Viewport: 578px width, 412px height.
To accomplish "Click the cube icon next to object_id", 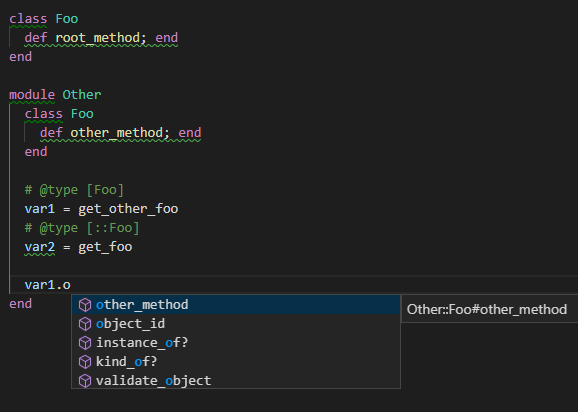I will point(85,324).
